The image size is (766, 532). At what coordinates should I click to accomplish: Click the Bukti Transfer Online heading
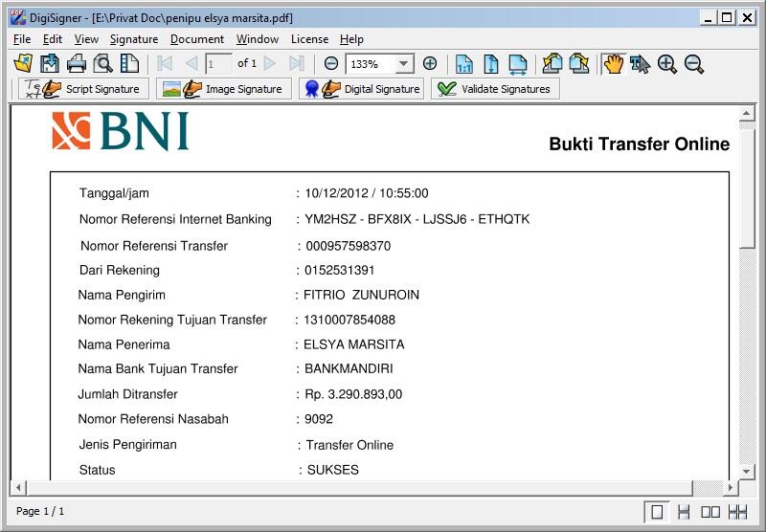(640, 144)
